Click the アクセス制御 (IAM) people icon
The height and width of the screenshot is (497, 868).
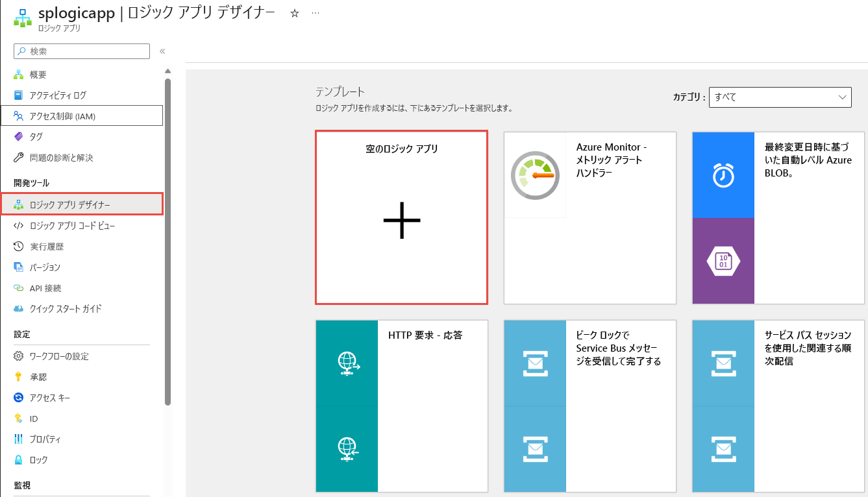click(x=19, y=116)
